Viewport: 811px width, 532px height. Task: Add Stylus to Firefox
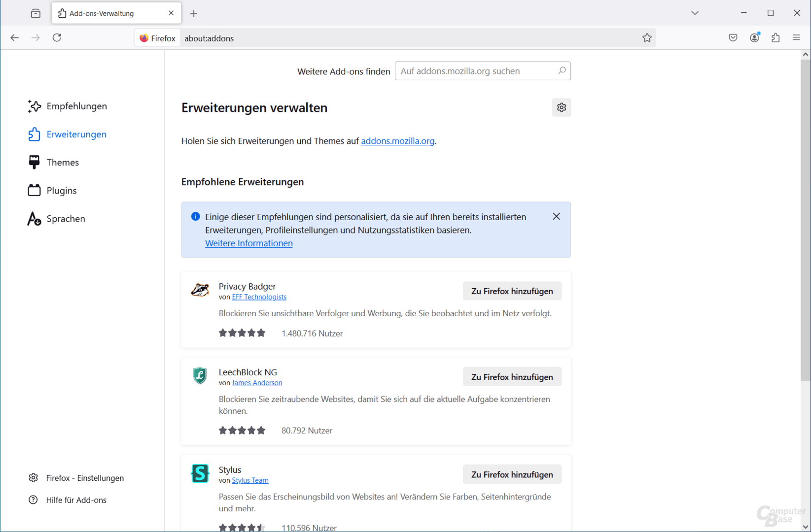pyautogui.click(x=512, y=474)
